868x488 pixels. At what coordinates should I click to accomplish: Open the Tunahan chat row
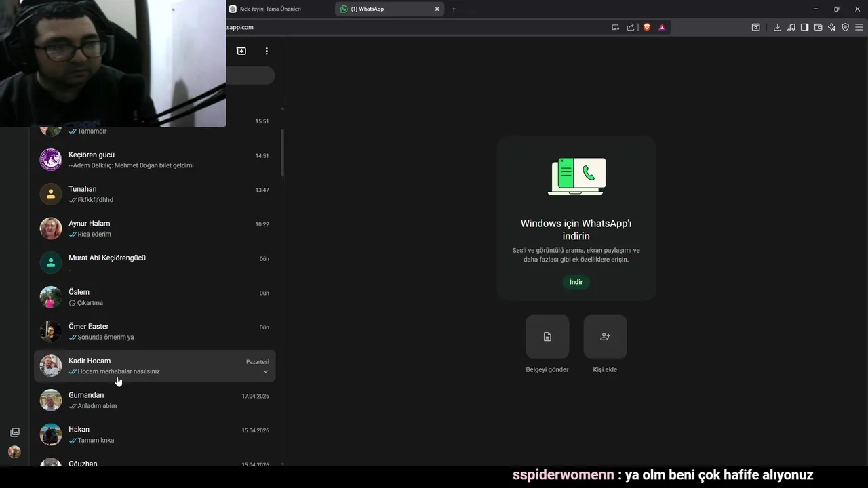click(x=155, y=195)
